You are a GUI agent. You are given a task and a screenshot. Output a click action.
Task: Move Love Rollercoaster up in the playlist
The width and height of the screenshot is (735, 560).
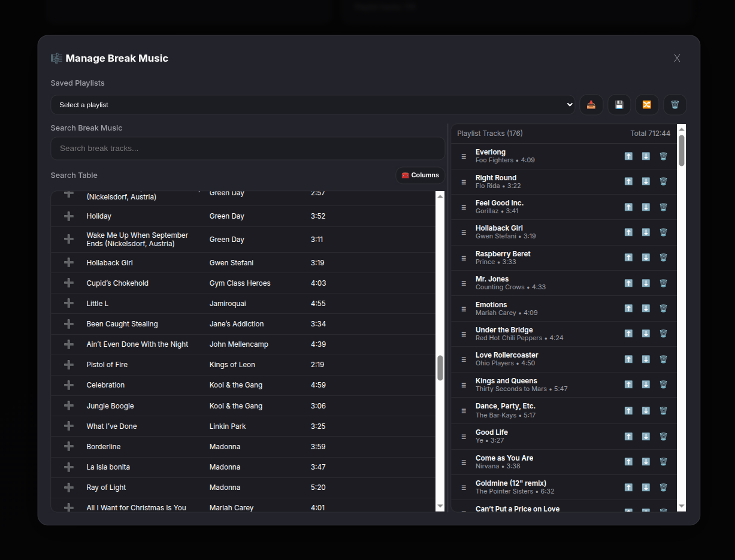(x=628, y=359)
